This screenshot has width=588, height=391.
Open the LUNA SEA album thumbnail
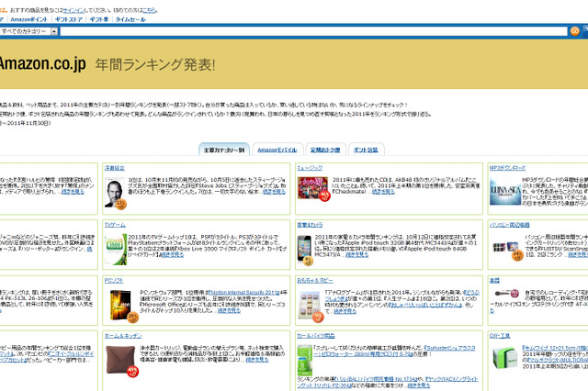[x=505, y=192]
